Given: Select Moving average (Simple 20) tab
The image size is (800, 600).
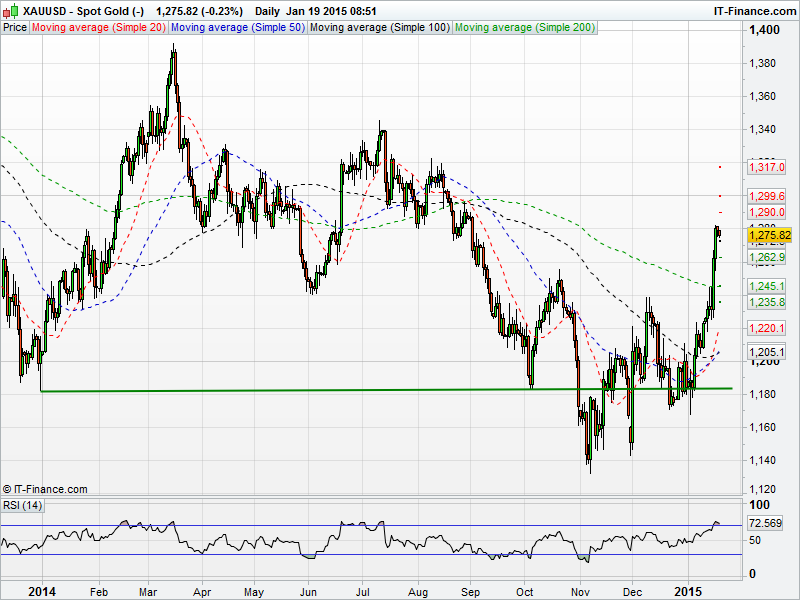Looking at the screenshot, I should (x=98, y=28).
